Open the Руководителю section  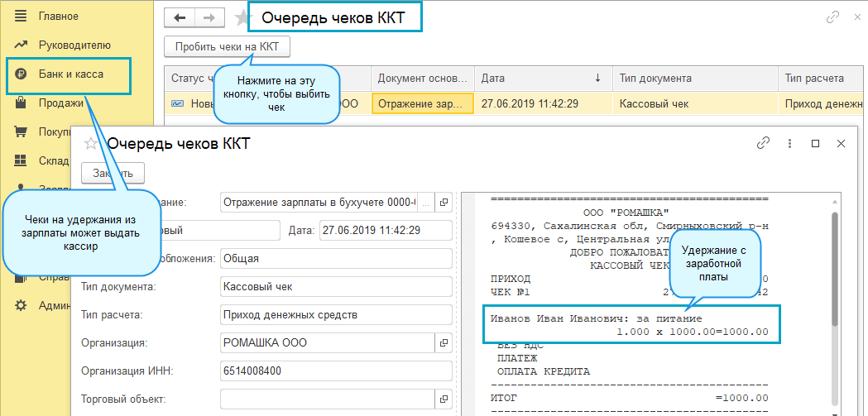point(74,45)
